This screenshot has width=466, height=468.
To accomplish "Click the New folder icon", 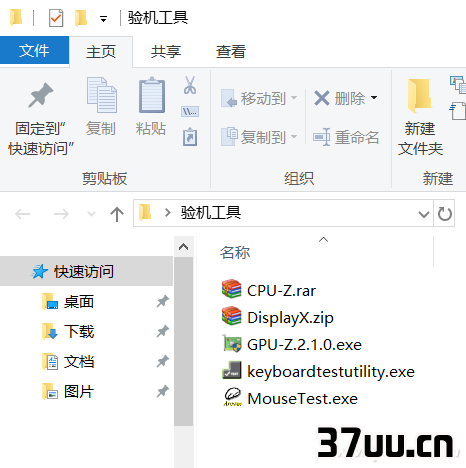I will tap(419, 96).
